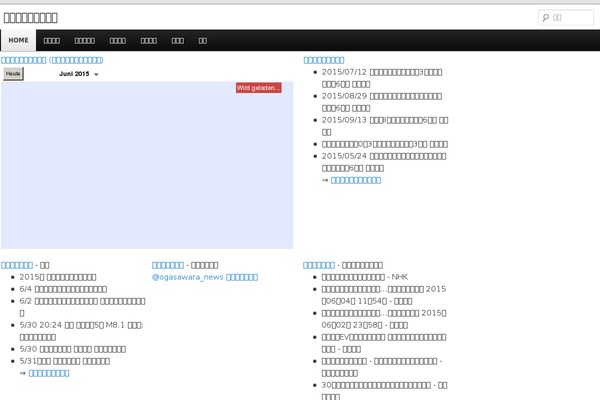Select the news item dated 06/02 23:58
Screen dimensions: 600x400
pos(384,319)
